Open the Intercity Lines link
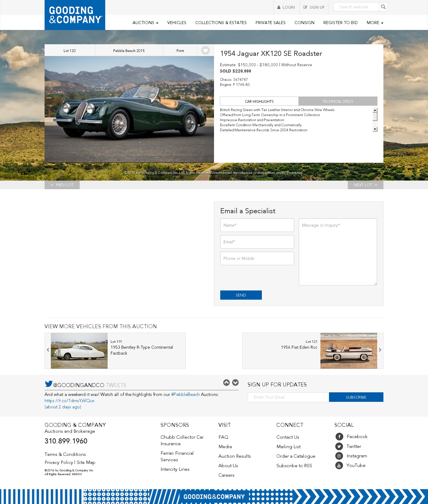The width and height of the screenshot is (428, 504). tap(175, 469)
